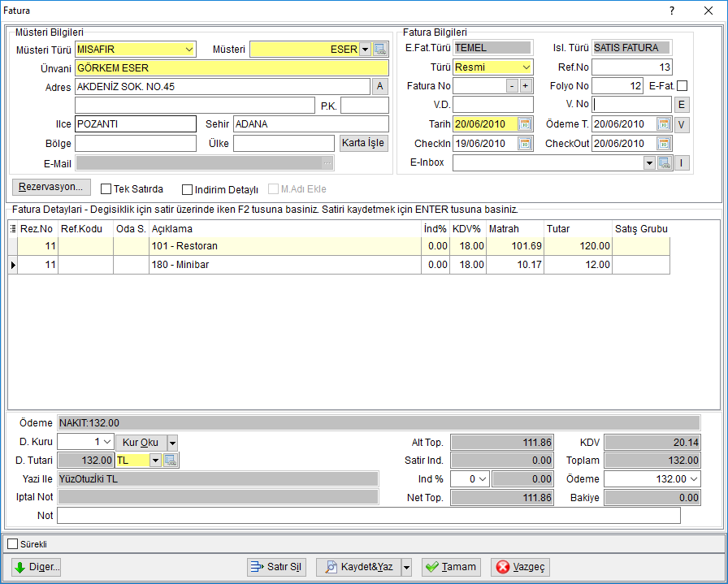
Task: Click the Matrah cell 10.17
Action: pos(515,265)
